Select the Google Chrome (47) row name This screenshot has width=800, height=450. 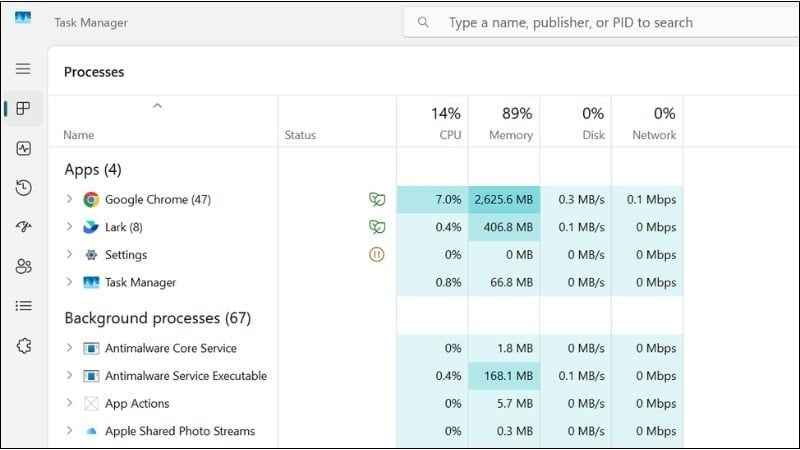click(158, 199)
